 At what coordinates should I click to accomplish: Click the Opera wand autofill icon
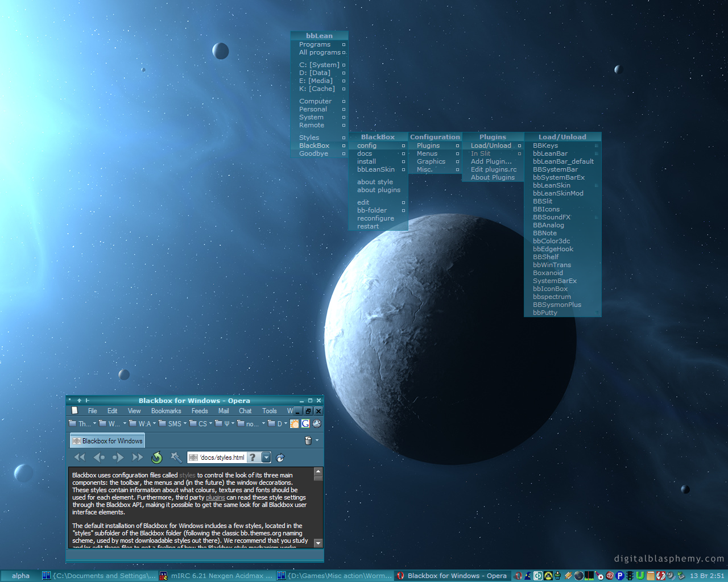[x=176, y=458]
